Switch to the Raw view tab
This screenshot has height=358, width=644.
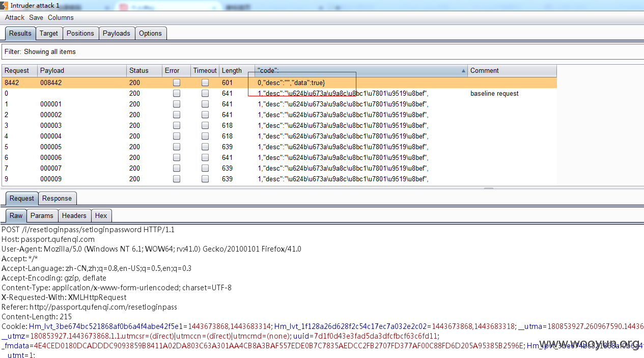click(x=16, y=215)
